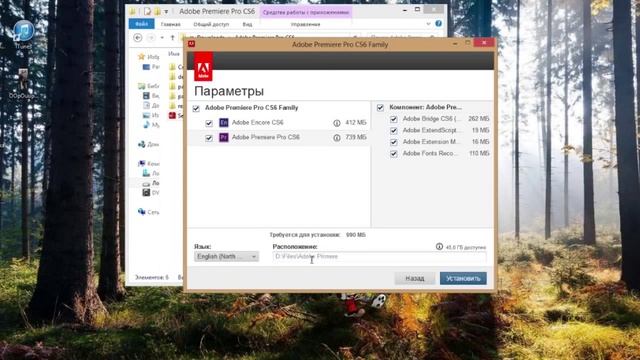Select the DVD drive in Explorer sidebar

click(151, 193)
